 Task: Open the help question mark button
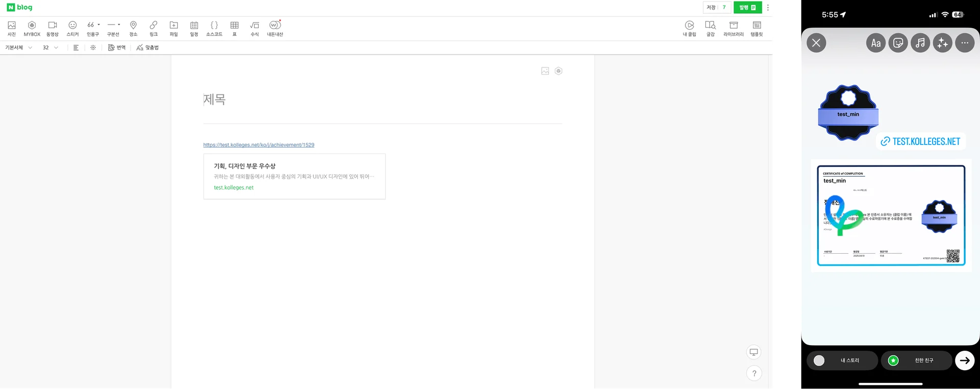pyautogui.click(x=754, y=373)
